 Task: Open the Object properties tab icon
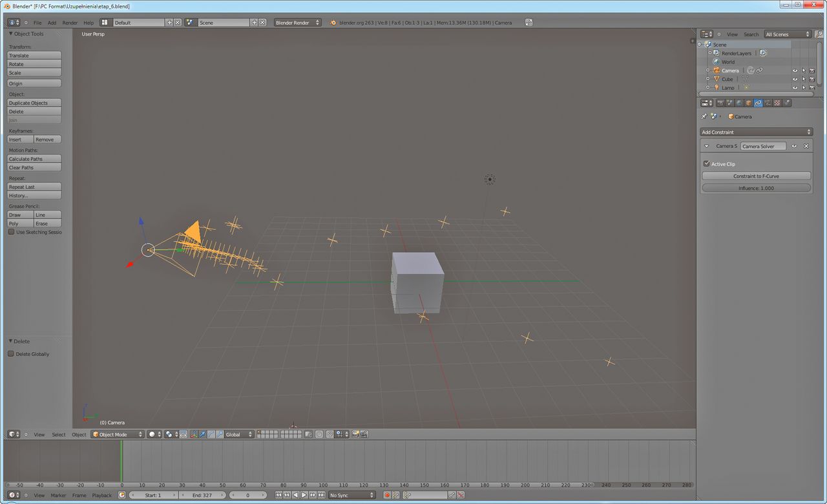coord(748,103)
